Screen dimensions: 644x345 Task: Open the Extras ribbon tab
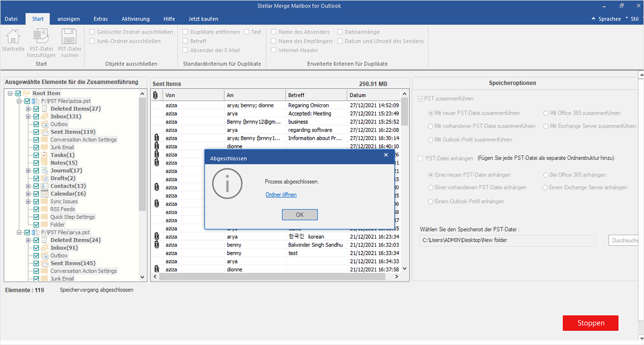pos(101,19)
